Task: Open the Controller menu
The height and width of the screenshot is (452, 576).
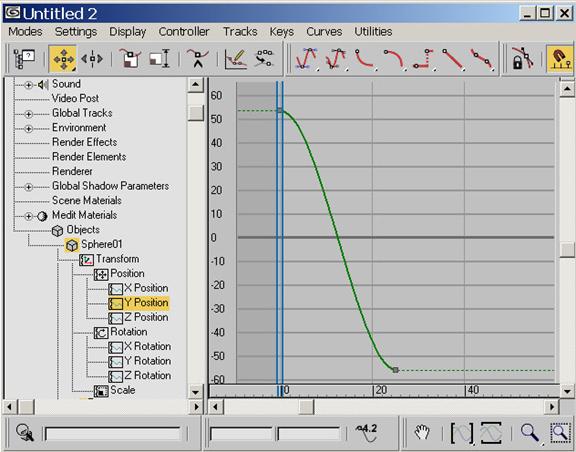Action: [184, 32]
